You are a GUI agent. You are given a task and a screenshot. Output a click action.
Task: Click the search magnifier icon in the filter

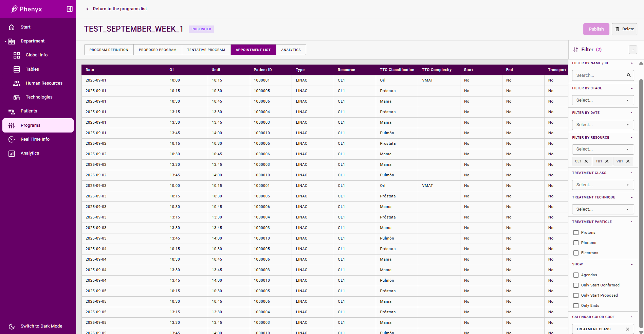[629, 75]
